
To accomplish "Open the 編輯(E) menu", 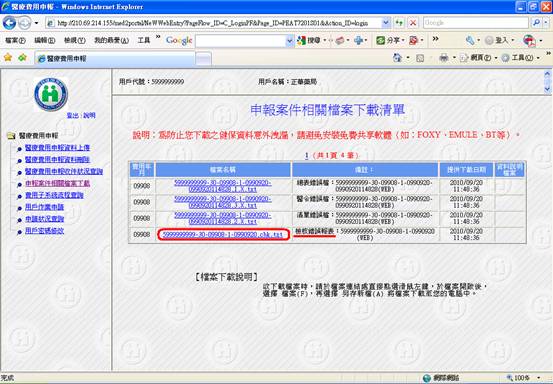I will (x=44, y=41).
